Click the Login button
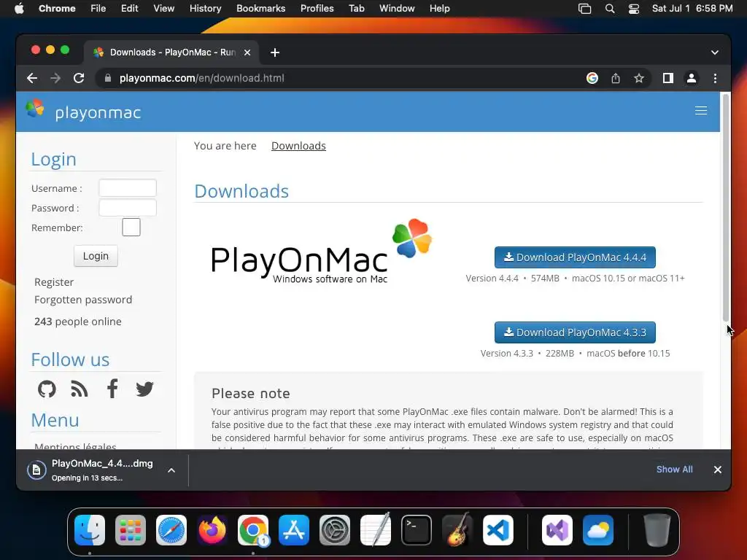This screenshot has height=560, width=747. (x=96, y=256)
